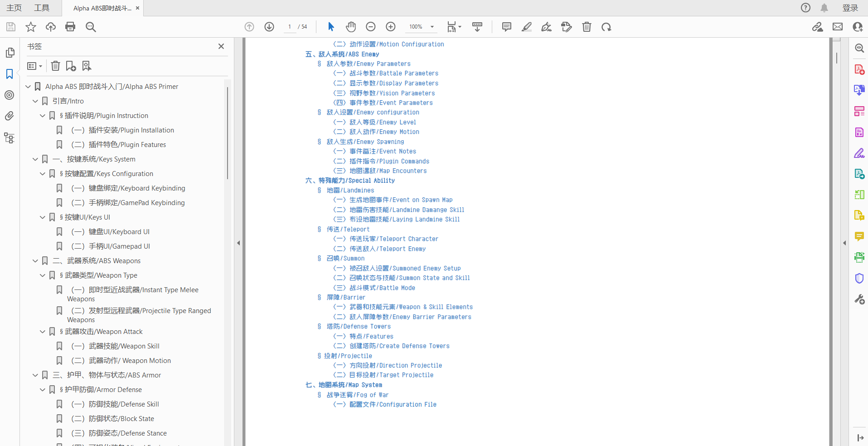
Task: Click the 登录 sign-in button
Action: pos(850,8)
